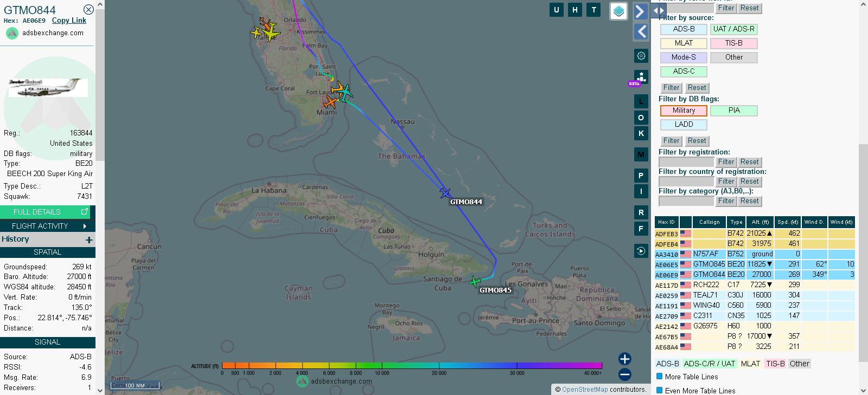Click the F map button
This screenshot has height=395, width=868.
click(641, 229)
